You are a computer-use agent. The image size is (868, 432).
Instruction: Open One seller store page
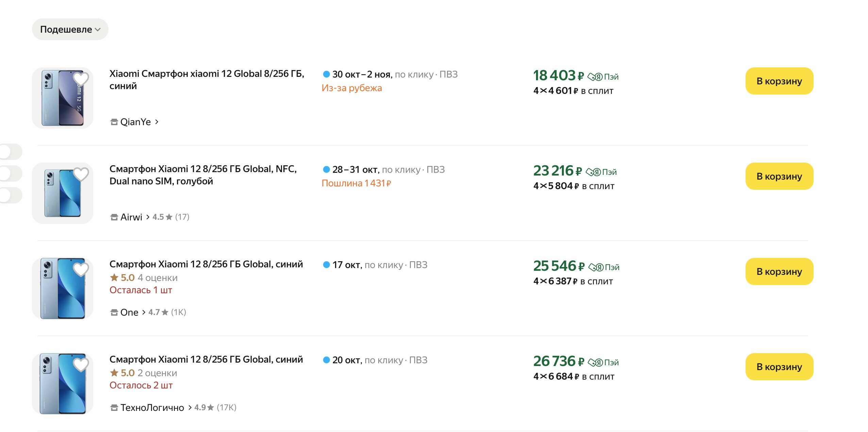[x=129, y=312]
